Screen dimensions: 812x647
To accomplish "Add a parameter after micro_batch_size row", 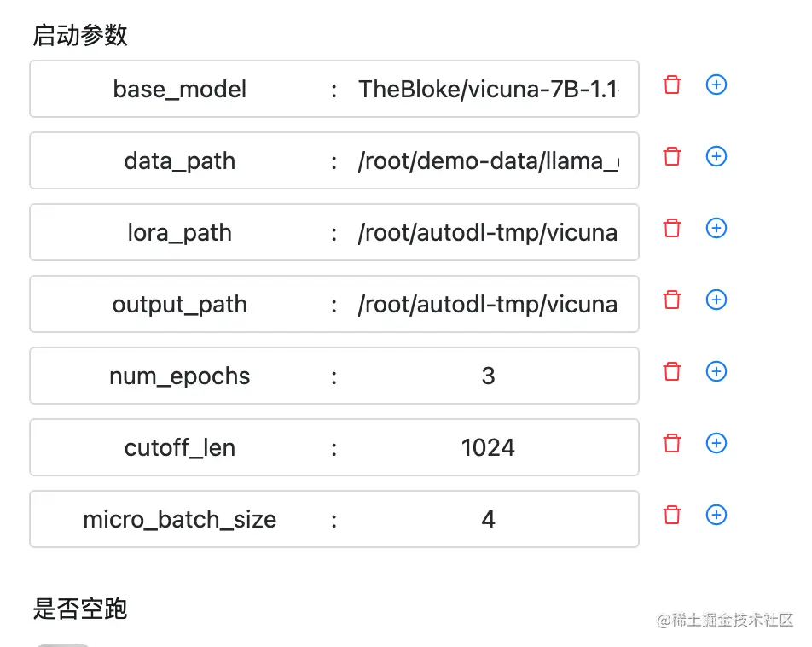I will click(x=716, y=515).
